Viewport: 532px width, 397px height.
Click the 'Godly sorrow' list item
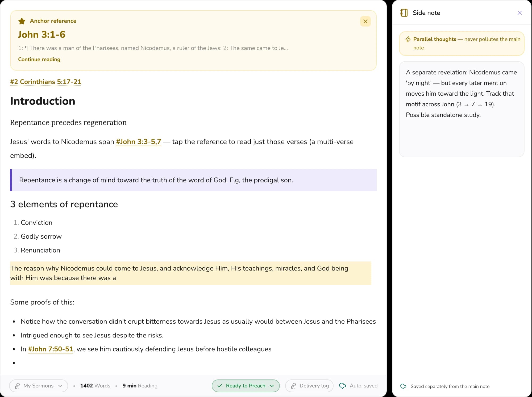point(41,236)
